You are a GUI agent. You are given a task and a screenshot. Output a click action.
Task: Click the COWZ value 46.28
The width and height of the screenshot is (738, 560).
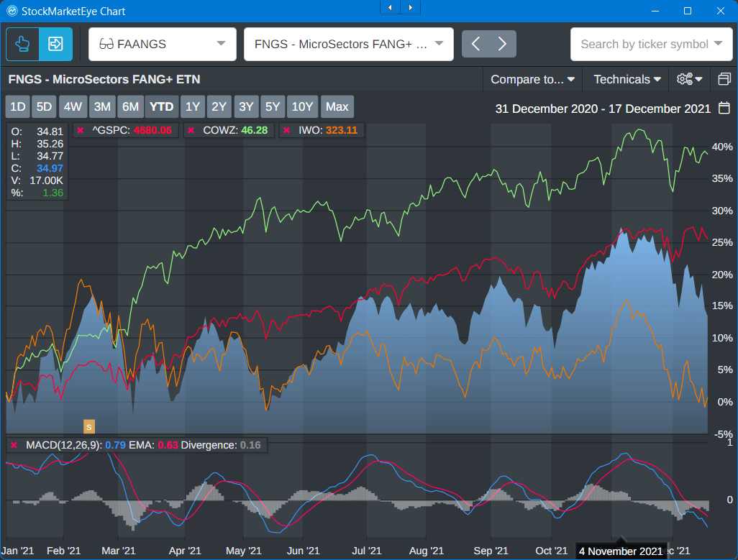pos(254,130)
